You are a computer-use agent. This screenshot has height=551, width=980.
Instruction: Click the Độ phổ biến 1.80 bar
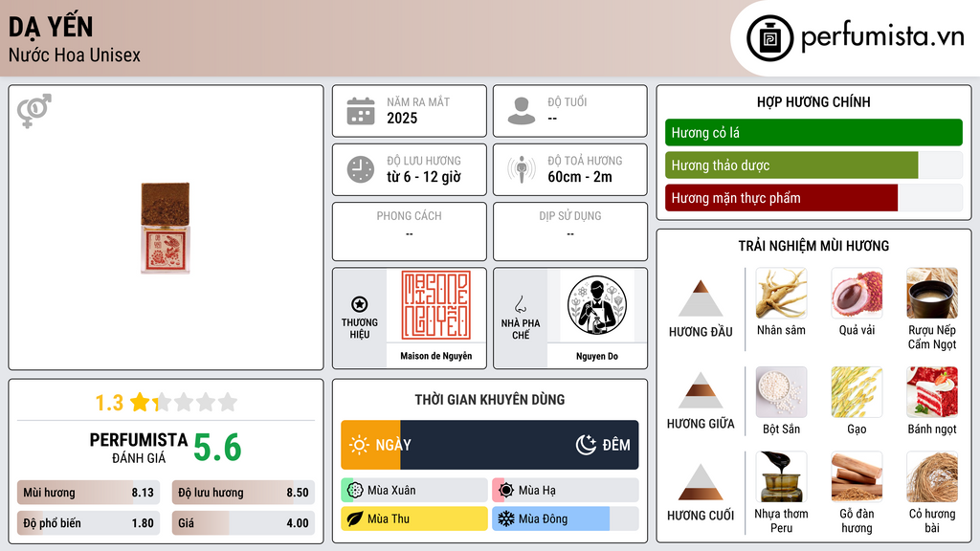tap(89, 523)
